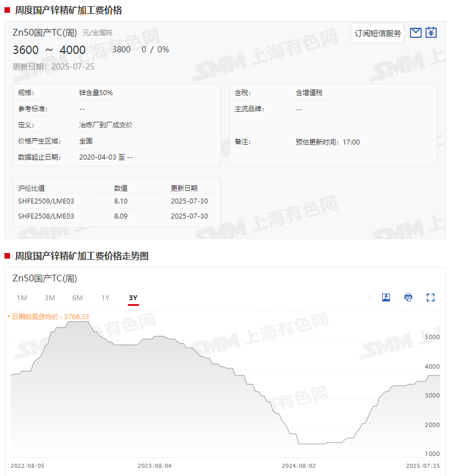
Task: Click the 周度国产锌精矿加工费价格走势图 heading
Action: click(82, 256)
